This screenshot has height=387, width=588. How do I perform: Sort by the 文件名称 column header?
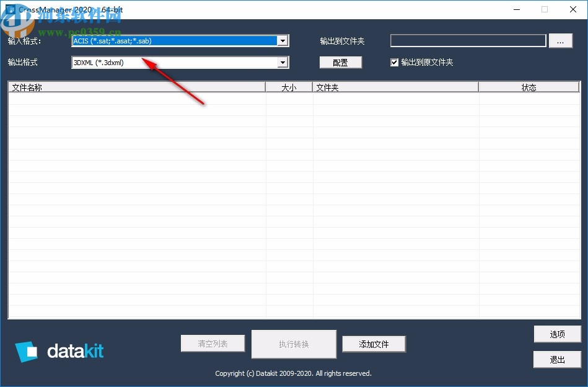[x=136, y=87]
